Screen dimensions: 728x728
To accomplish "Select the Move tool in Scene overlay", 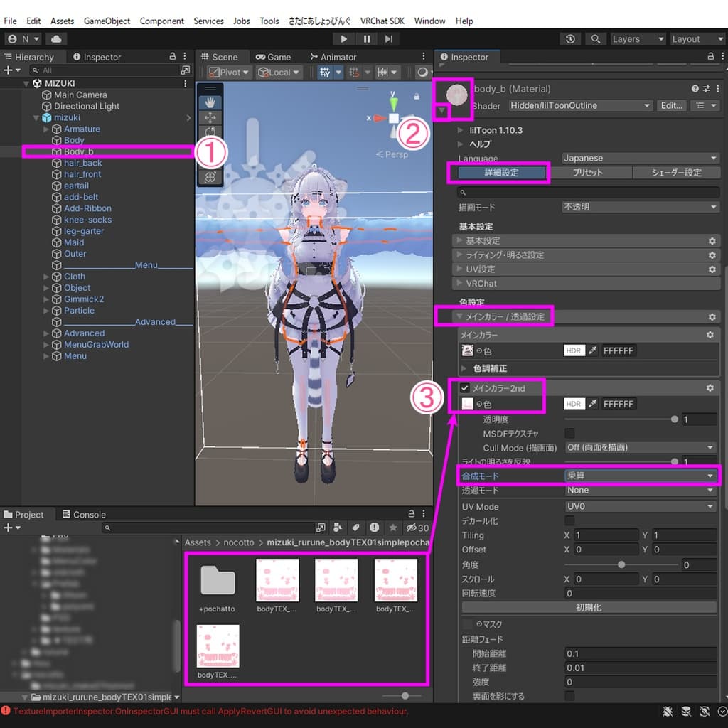I will pyautogui.click(x=210, y=117).
